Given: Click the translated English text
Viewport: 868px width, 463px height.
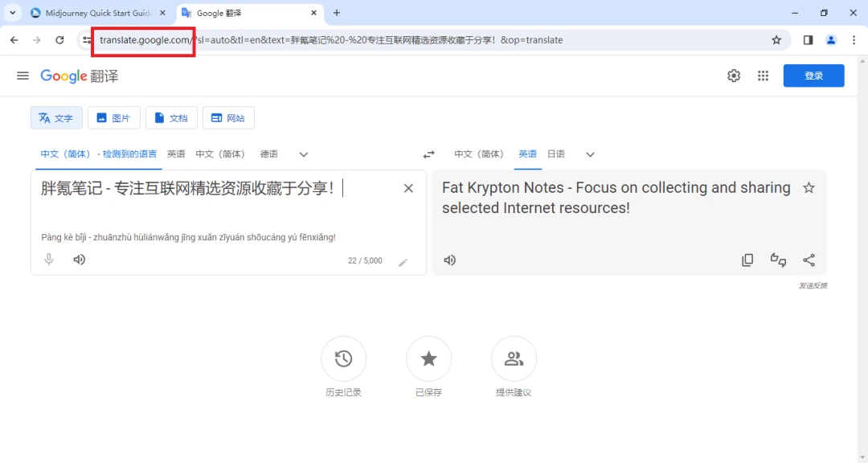Looking at the screenshot, I should 616,198.
